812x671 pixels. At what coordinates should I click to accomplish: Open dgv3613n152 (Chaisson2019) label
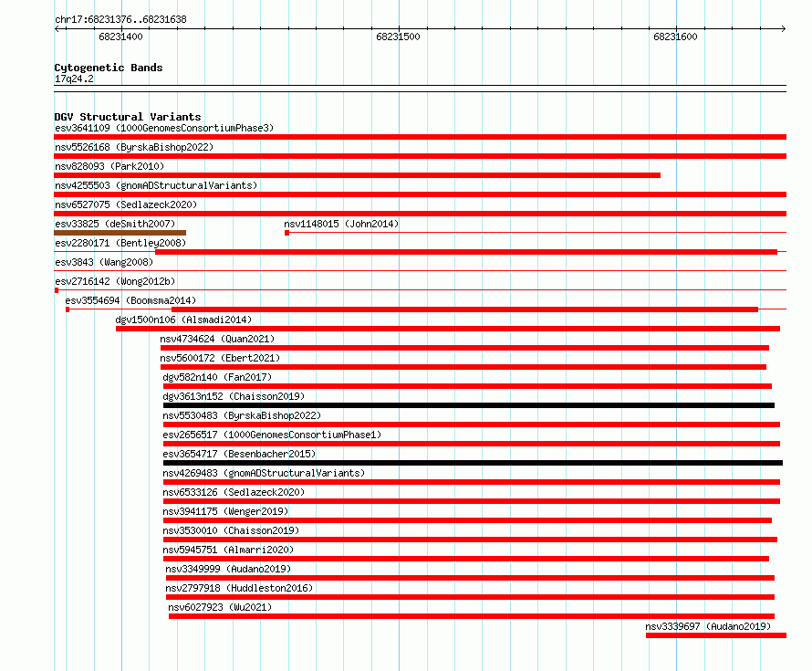click(x=234, y=396)
